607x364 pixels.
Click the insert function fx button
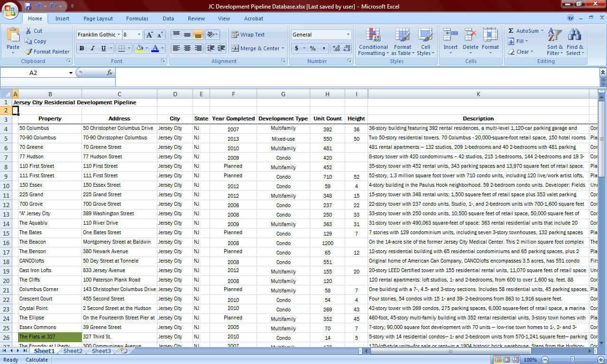tap(110, 73)
